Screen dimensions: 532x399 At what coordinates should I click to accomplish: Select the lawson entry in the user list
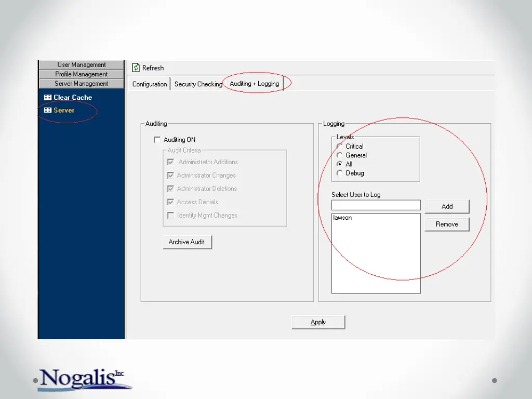(x=342, y=218)
